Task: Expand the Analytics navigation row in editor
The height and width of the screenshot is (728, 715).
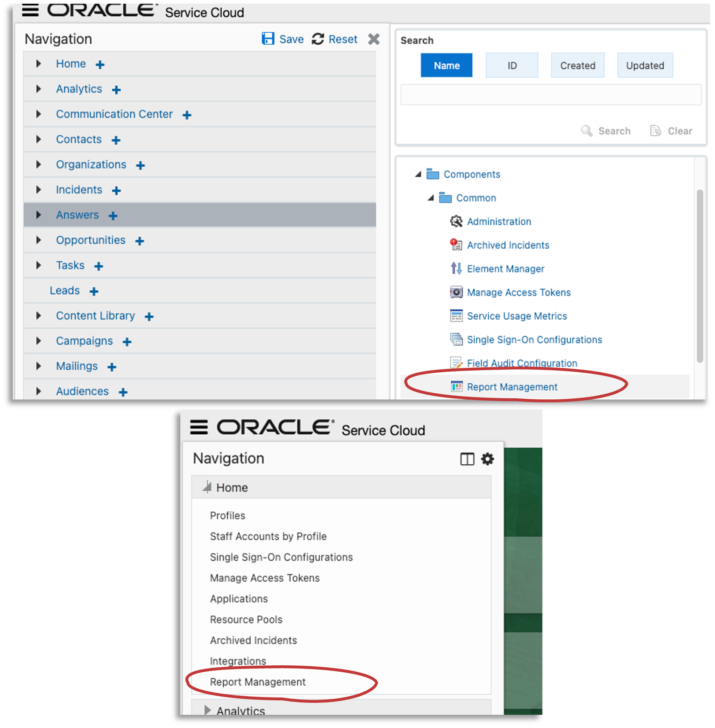Action: pos(38,89)
